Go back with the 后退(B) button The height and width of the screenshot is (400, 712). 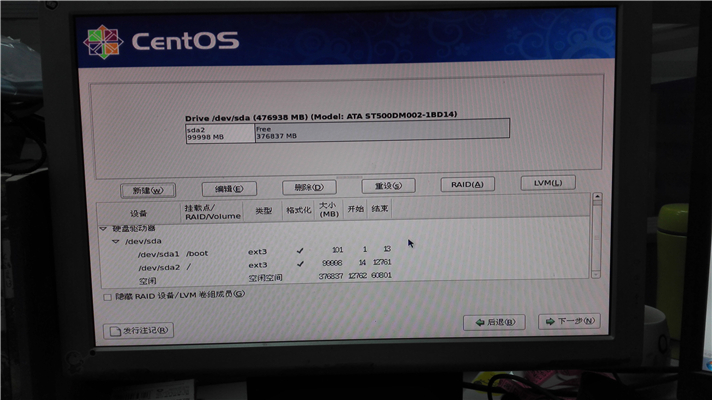pyautogui.click(x=494, y=322)
